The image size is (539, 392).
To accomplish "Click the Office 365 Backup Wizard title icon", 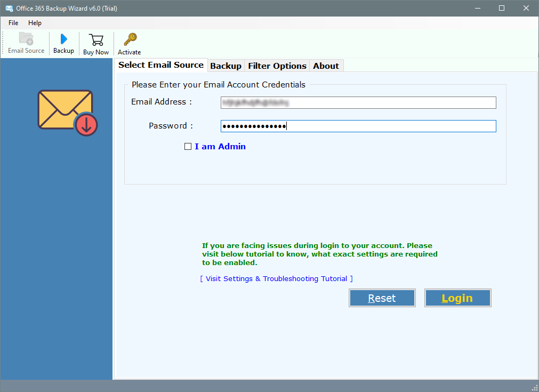I will 9,8.
